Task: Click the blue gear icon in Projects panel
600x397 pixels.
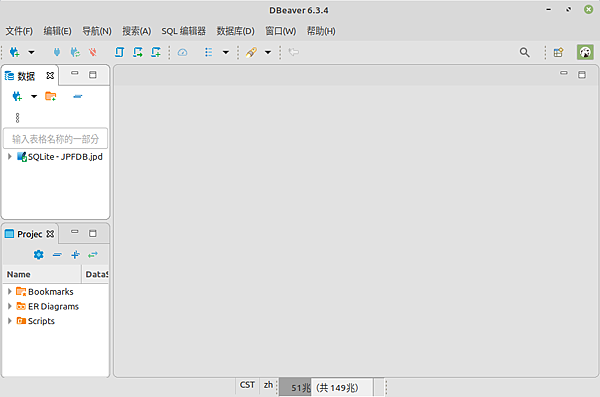Action: click(x=39, y=255)
